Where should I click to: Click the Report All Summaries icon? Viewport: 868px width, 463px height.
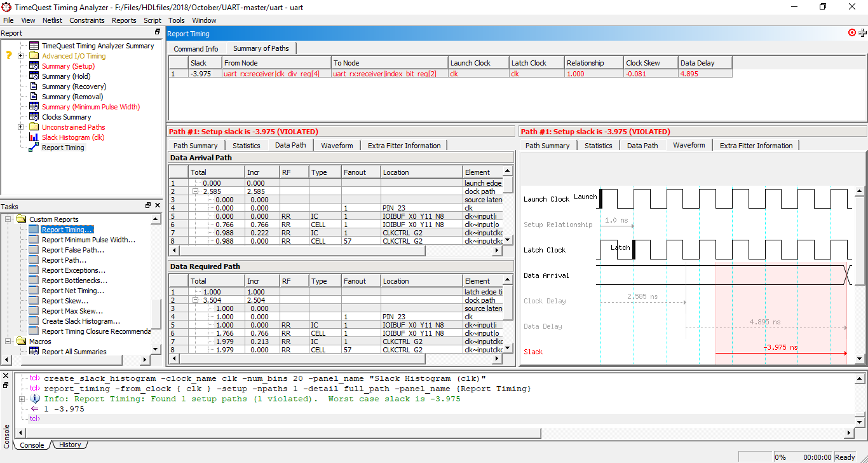[34, 352]
